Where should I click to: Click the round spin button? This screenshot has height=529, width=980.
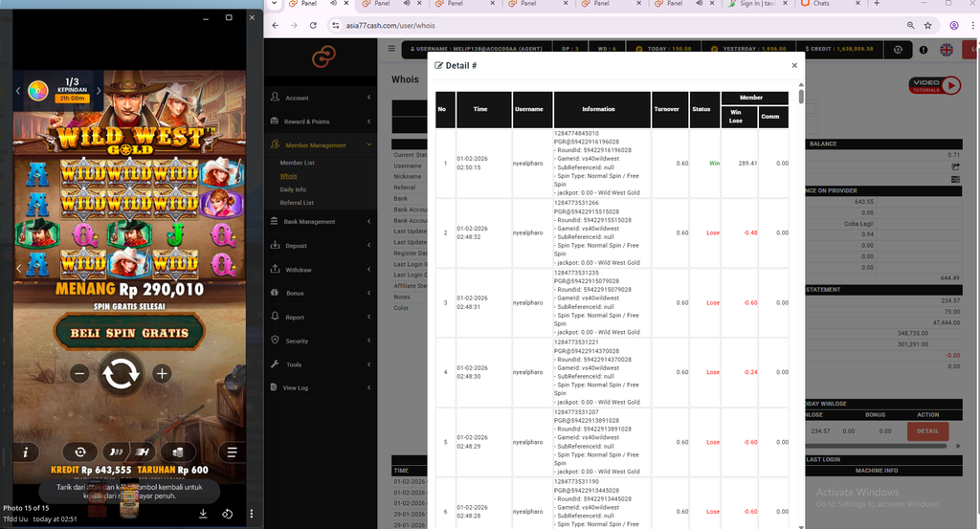121,374
